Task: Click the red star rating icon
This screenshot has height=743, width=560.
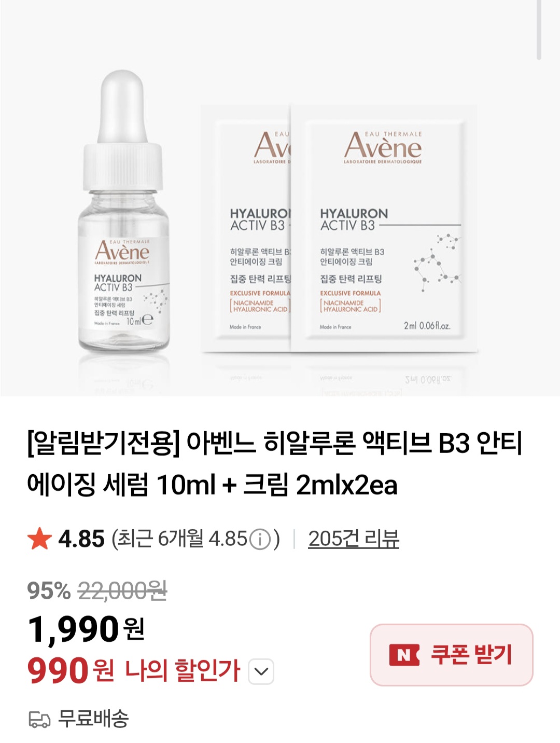Action: [x=39, y=539]
